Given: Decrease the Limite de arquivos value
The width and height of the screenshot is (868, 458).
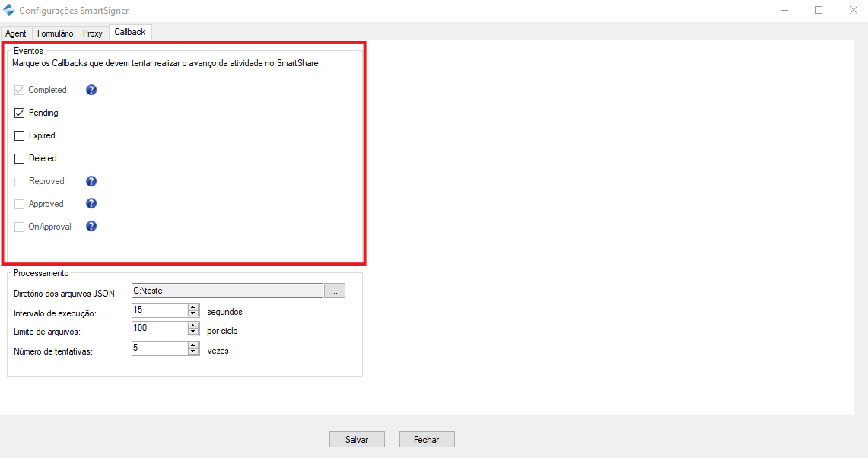Looking at the screenshot, I should [x=193, y=332].
